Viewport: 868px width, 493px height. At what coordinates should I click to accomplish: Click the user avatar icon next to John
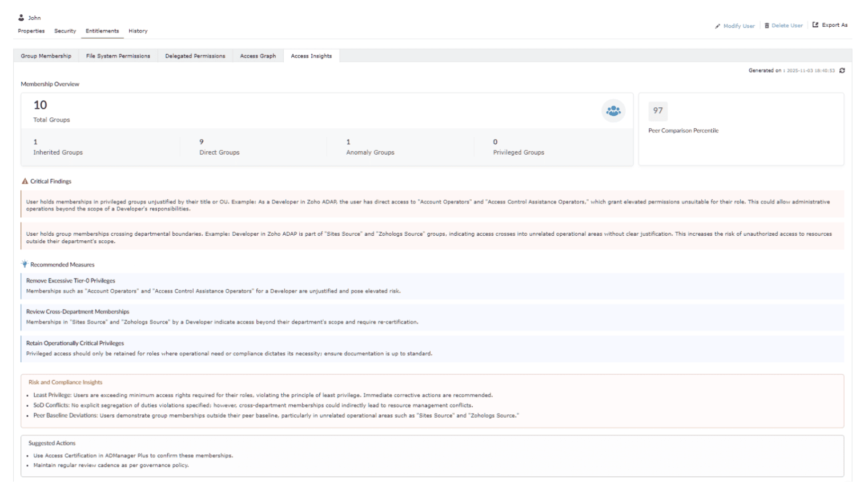[21, 17]
